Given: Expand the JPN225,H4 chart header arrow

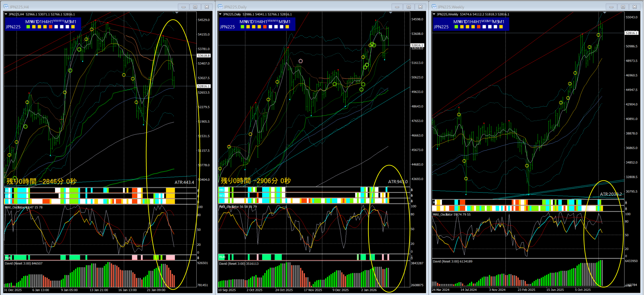Looking at the screenshot, I should click(6, 14).
